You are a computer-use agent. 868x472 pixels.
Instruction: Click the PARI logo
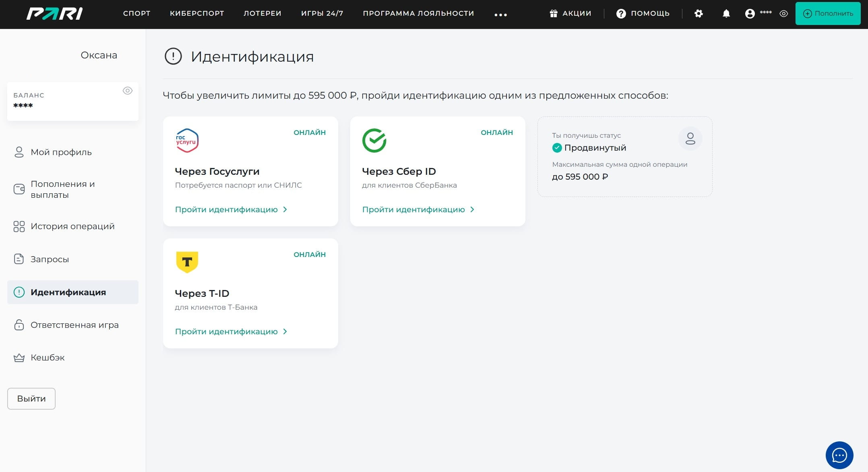(x=54, y=13)
